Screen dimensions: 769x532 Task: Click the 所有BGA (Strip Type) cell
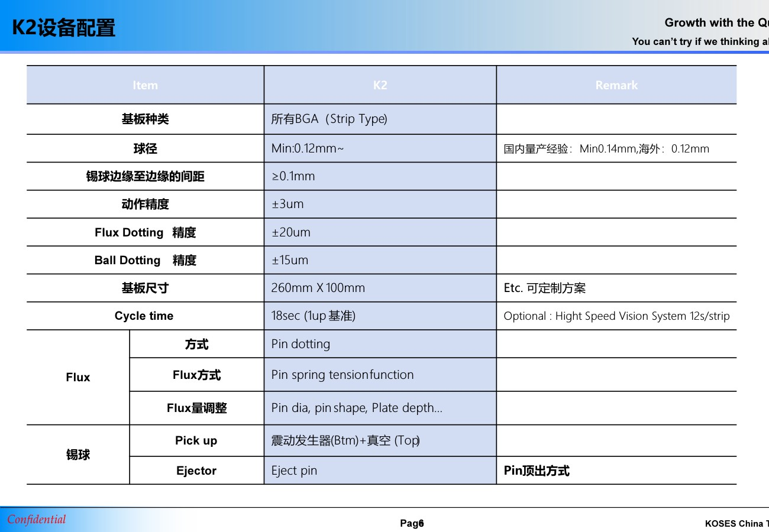click(x=329, y=119)
